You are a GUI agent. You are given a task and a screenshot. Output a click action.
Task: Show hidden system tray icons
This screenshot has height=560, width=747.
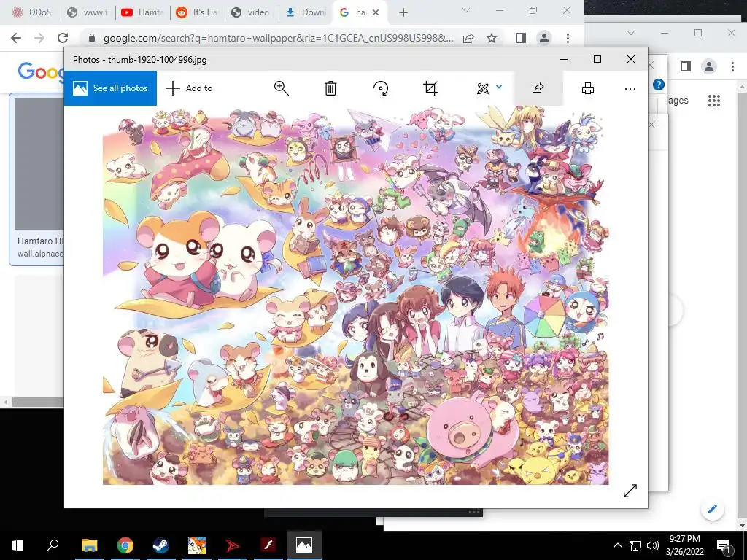tap(617, 545)
